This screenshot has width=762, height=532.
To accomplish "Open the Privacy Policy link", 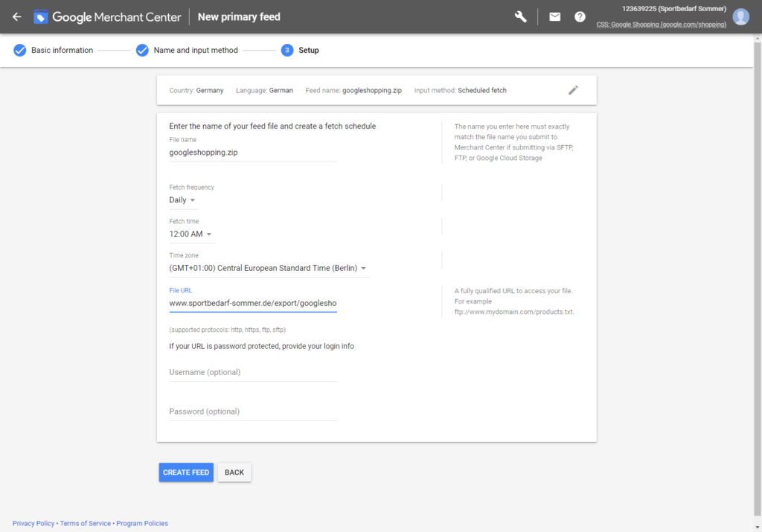I will [x=33, y=524].
